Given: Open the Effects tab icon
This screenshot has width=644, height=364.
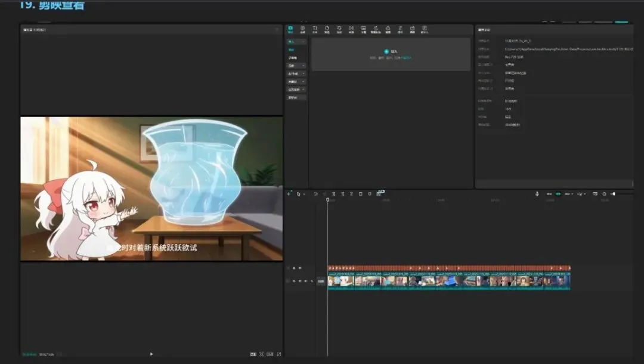Looking at the screenshot, I should coord(339,29).
